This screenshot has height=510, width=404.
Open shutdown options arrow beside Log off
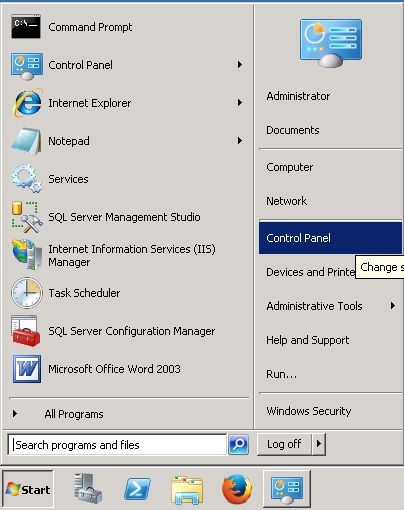319,444
